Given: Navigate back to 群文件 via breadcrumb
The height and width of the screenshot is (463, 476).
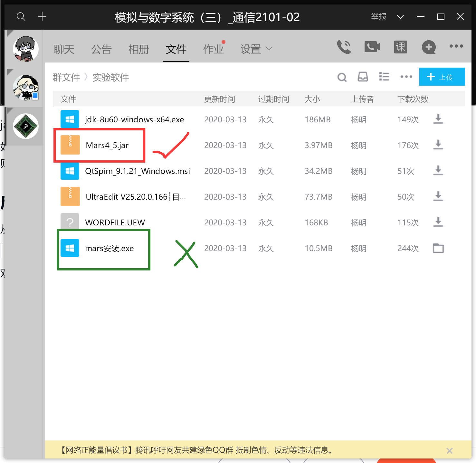Looking at the screenshot, I should pyautogui.click(x=66, y=77).
